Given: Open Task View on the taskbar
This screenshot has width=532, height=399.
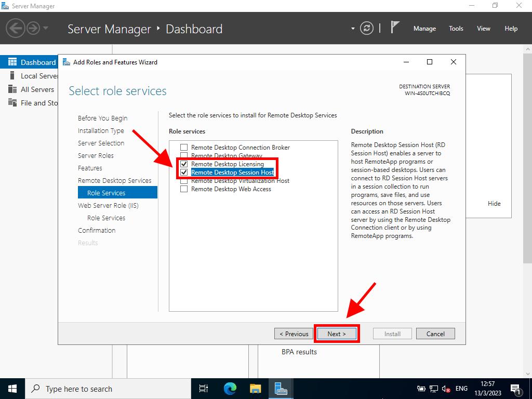Looking at the screenshot, I should 204,389.
